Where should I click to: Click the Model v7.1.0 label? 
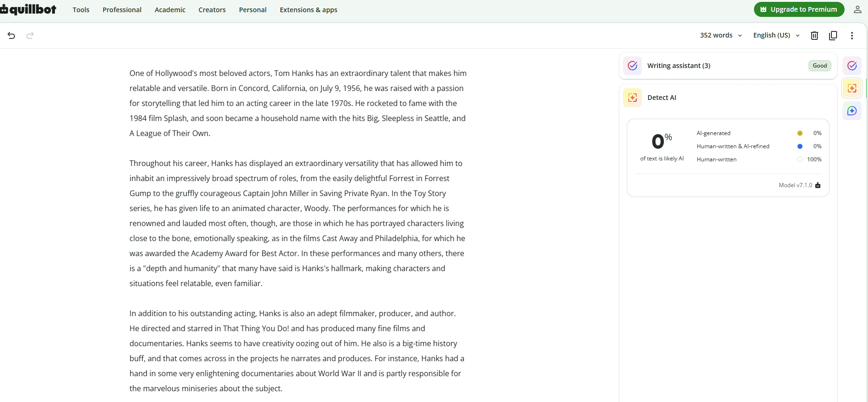795,185
